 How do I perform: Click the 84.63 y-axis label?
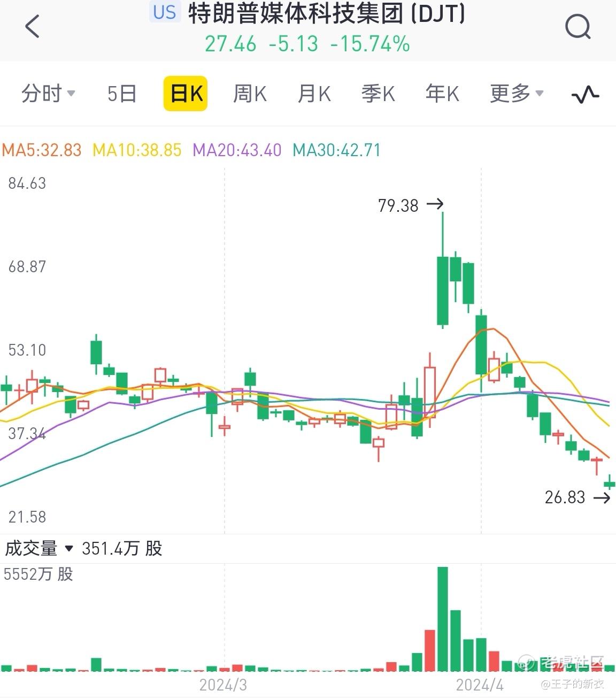click(27, 183)
